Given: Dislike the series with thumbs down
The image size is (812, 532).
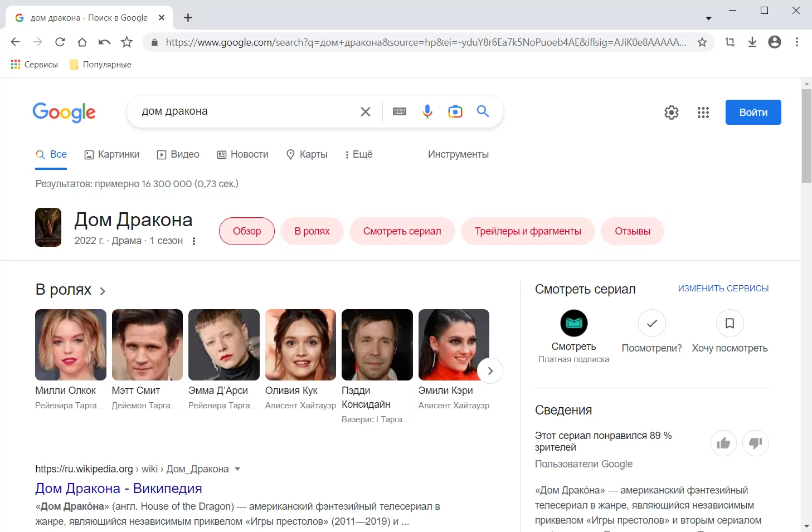Looking at the screenshot, I should 756,443.
